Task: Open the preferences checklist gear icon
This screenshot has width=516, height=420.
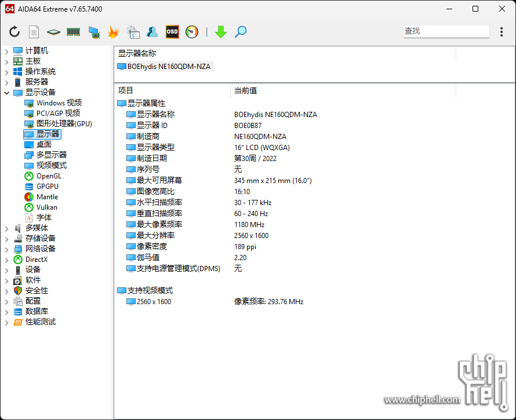Action: click(133, 32)
